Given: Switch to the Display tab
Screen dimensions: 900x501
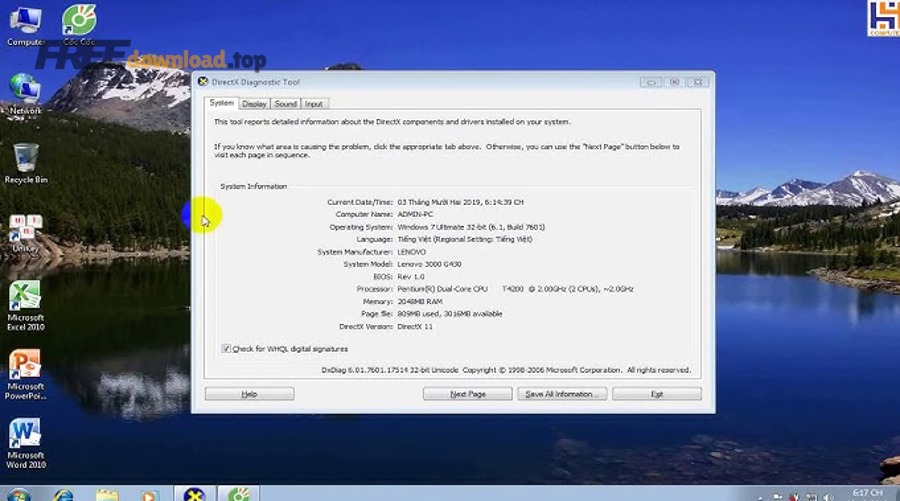Looking at the screenshot, I should (x=254, y=104).
